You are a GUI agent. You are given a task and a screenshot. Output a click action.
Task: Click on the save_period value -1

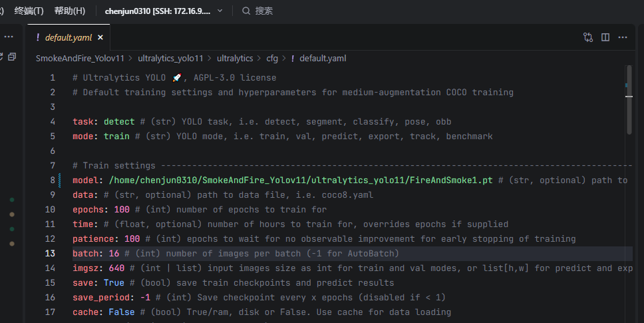145,298
